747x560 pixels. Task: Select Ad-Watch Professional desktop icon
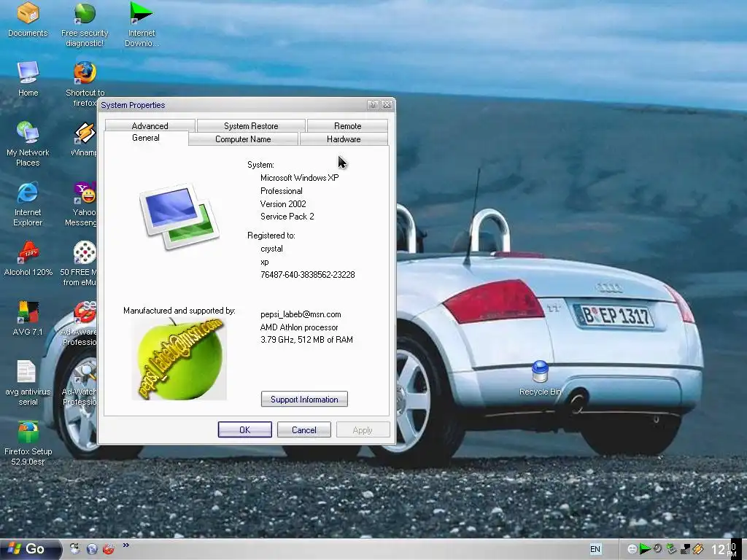point(80,383)
